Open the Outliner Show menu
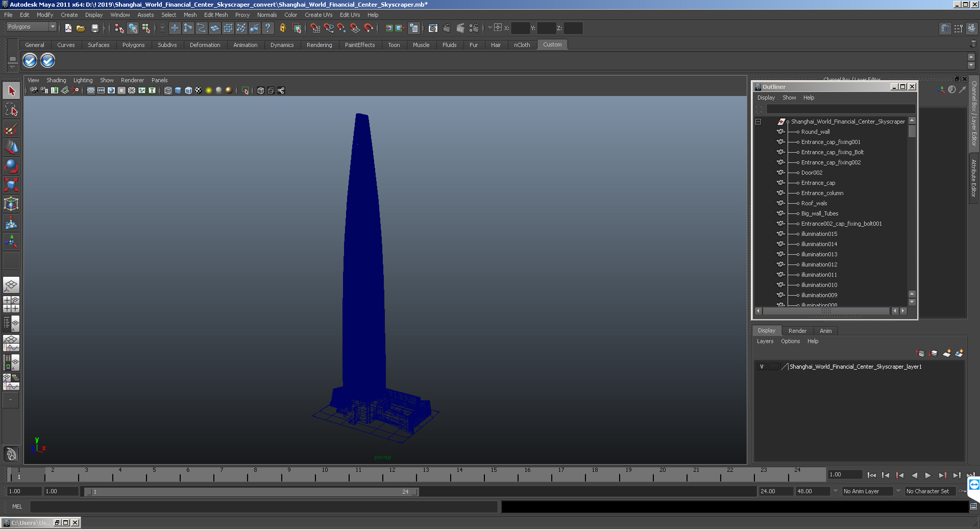 (x=789, y=98)
